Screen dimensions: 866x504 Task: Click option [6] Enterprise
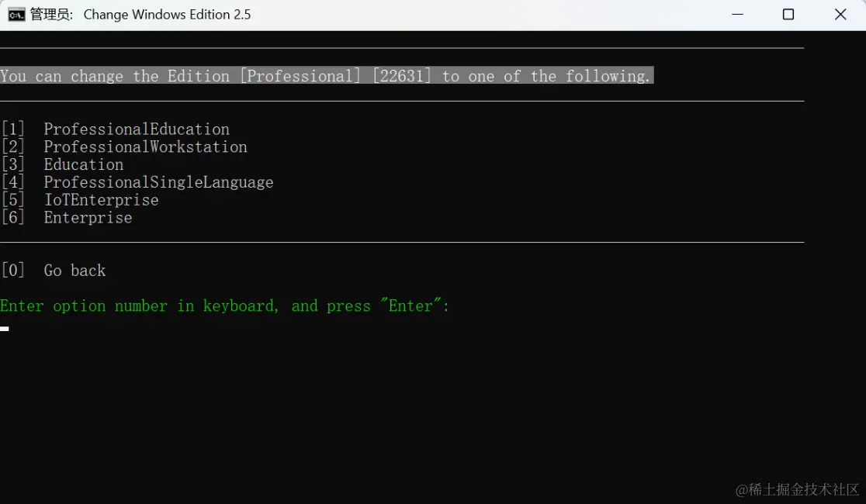click(x=67, y=218)
